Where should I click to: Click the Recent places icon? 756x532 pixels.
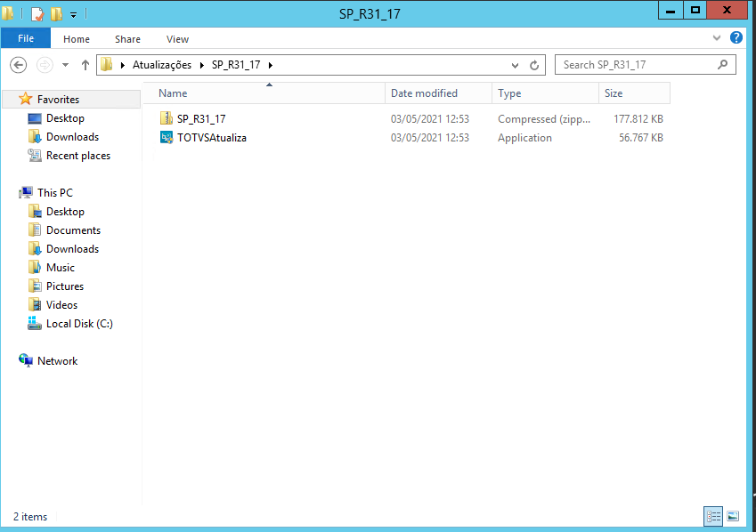(x=35, y=155)
